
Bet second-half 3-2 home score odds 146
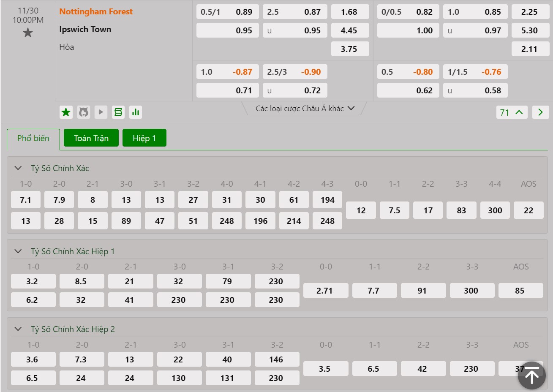pos(277,359)
